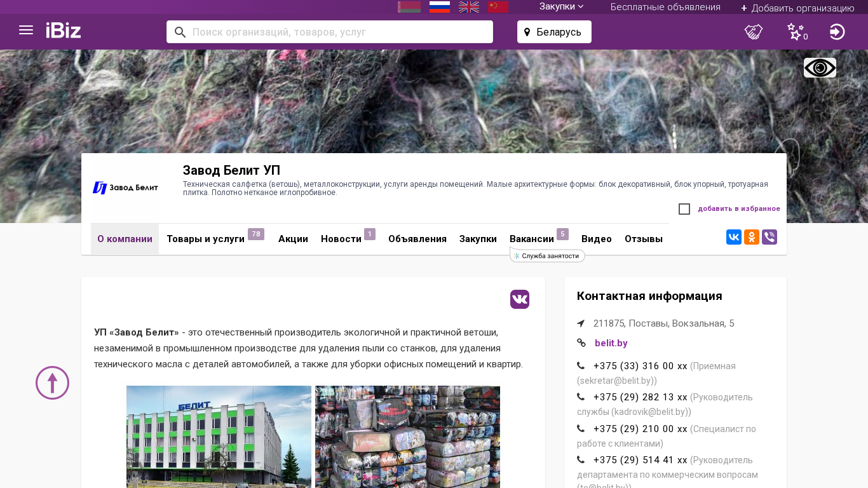Click the Завод Белит УП company title
868x488 pixels.
(x=231, y=170)
